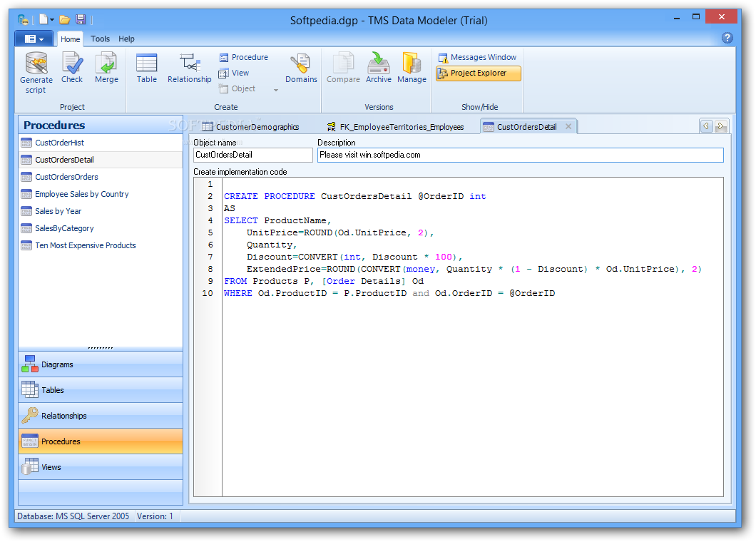
Task: Create a new Relationship
Action: [190, 68]
